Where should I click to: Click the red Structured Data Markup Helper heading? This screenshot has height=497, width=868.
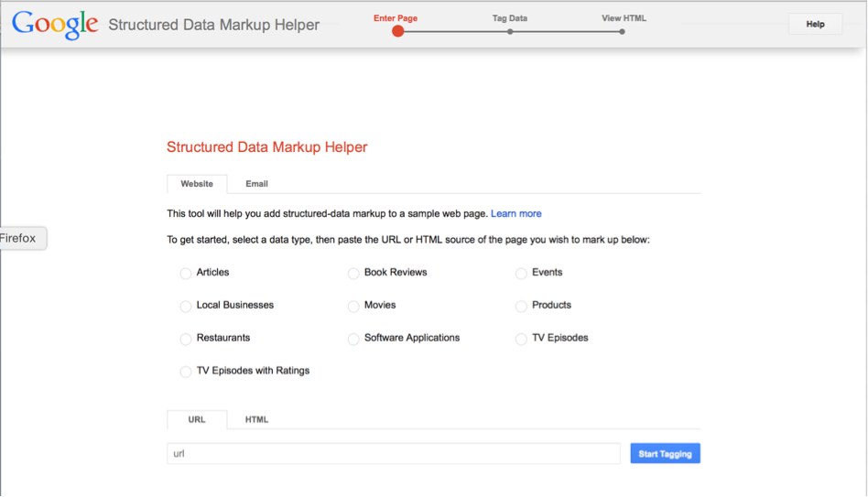[266, 147]
